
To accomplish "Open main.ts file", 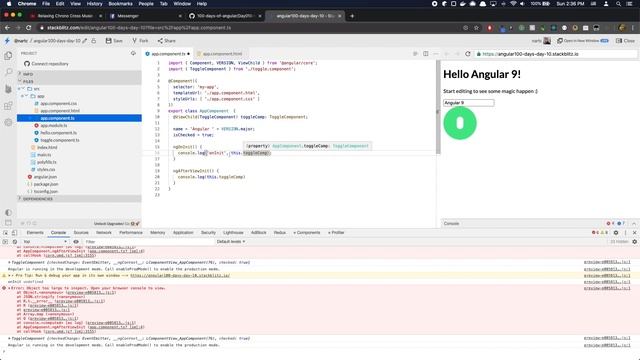I will [x=44, y=155].
